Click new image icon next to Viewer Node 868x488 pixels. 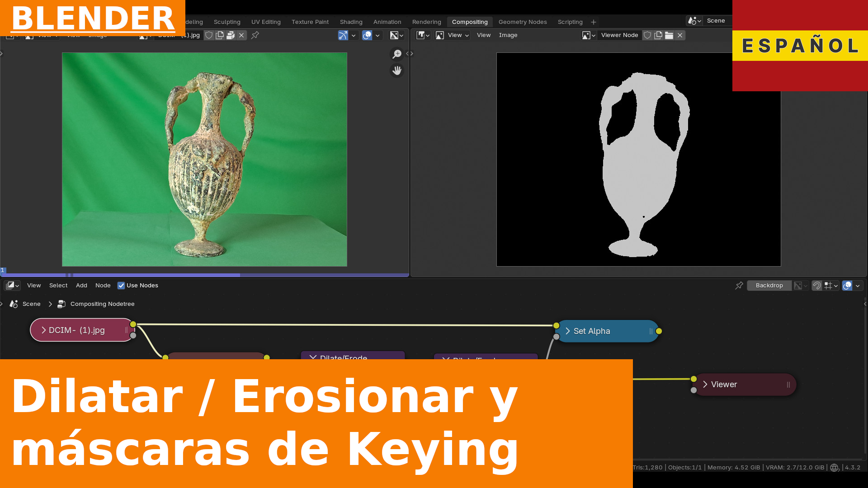pyautogui.click(x=658, y=35)
